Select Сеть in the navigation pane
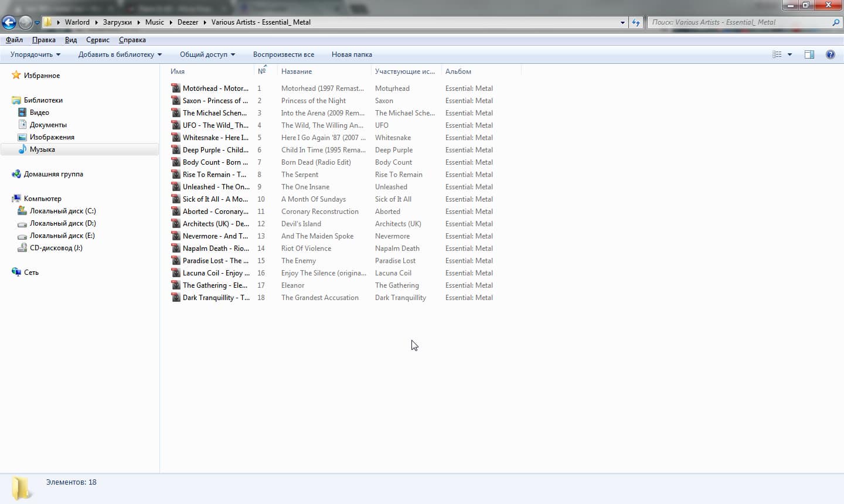 tap(31, 273)
